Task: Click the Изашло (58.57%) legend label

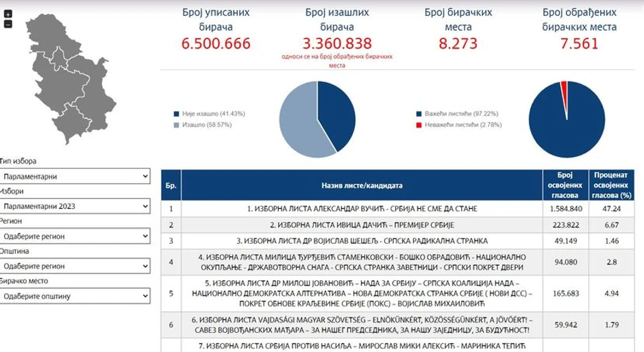Action: coord(207,125)
